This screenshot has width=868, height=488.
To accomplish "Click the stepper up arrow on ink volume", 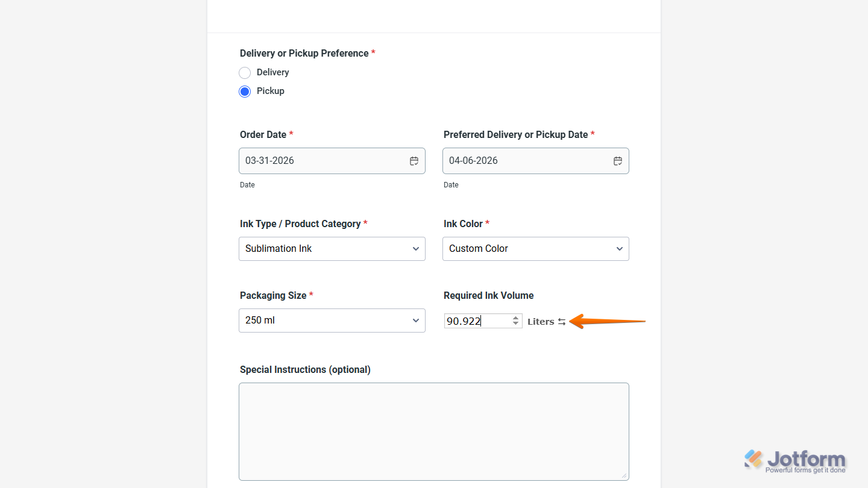I will click(515, 318).
